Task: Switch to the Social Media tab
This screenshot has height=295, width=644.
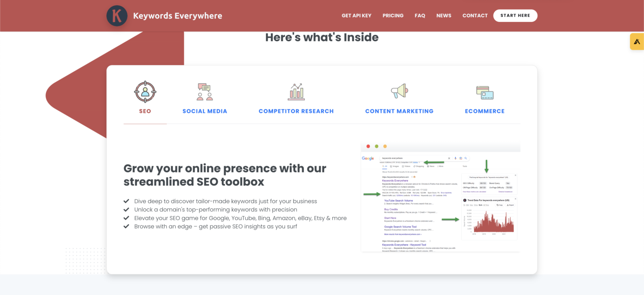Action: tap(205, 111)
